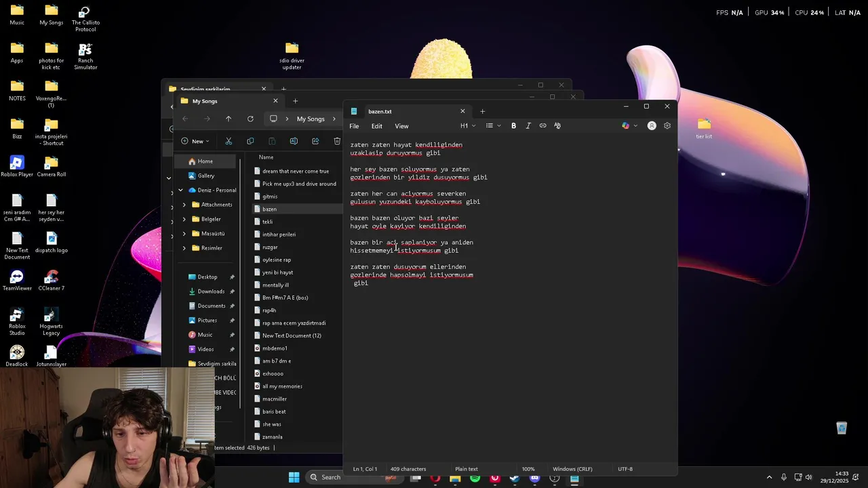Close the bazen.txt tab
Image resolution: width=868 pixels, height=488 pixels.
[x=462, y=111]
